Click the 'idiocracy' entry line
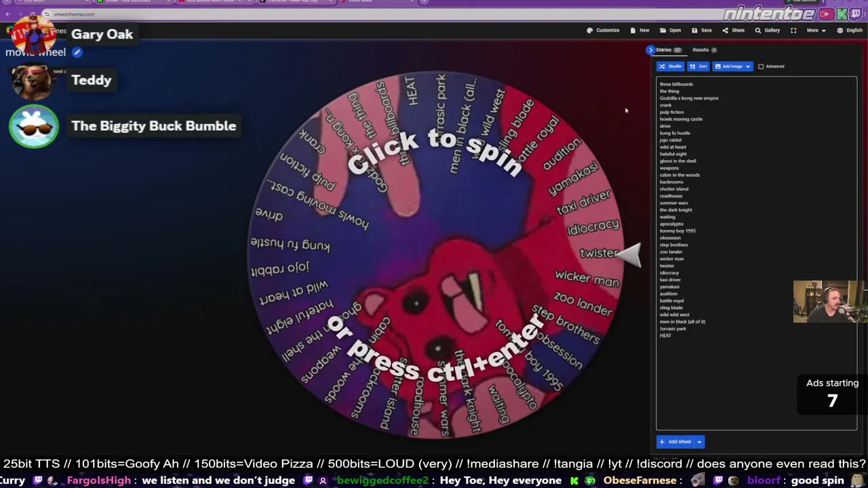 [669, 272]
